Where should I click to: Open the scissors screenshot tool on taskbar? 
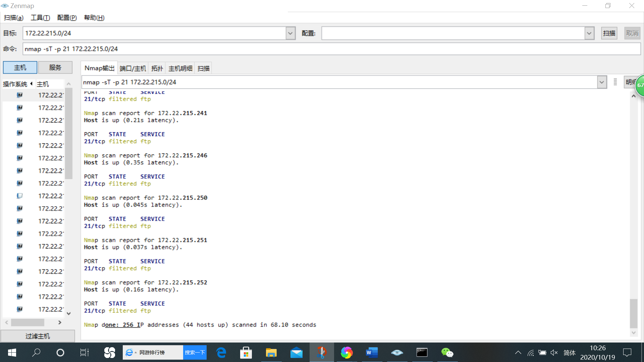click(322, 353)
